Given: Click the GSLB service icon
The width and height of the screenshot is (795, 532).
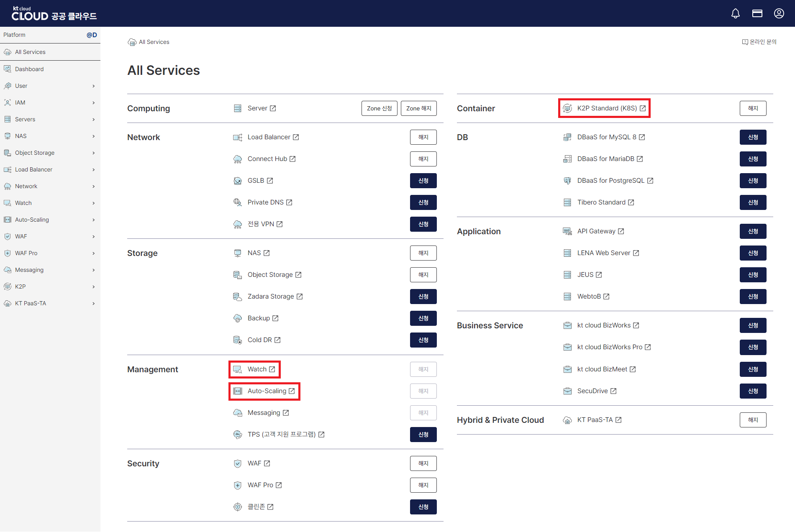Looking at the screenshot, I should (x=238, y=181).
